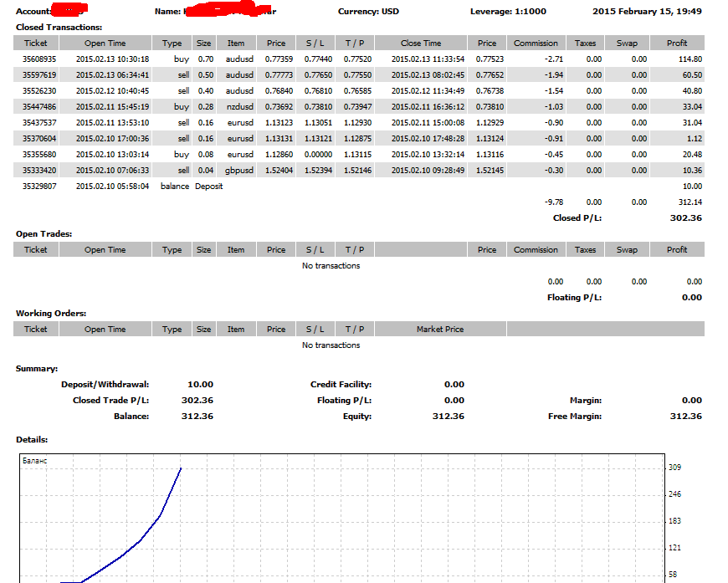Select the Details heading
This screenshot has width=728, height=583.
click(x=32, y=440)
